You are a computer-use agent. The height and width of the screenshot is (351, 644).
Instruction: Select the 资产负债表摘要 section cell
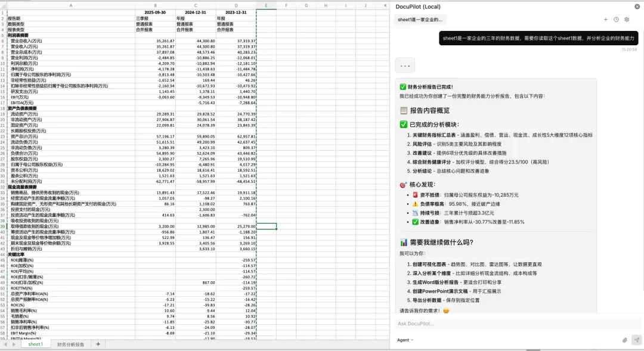tap(70, 108)
